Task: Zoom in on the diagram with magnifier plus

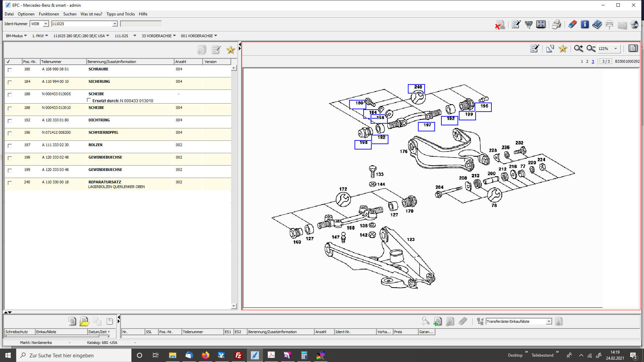Action: coord(578,49)
